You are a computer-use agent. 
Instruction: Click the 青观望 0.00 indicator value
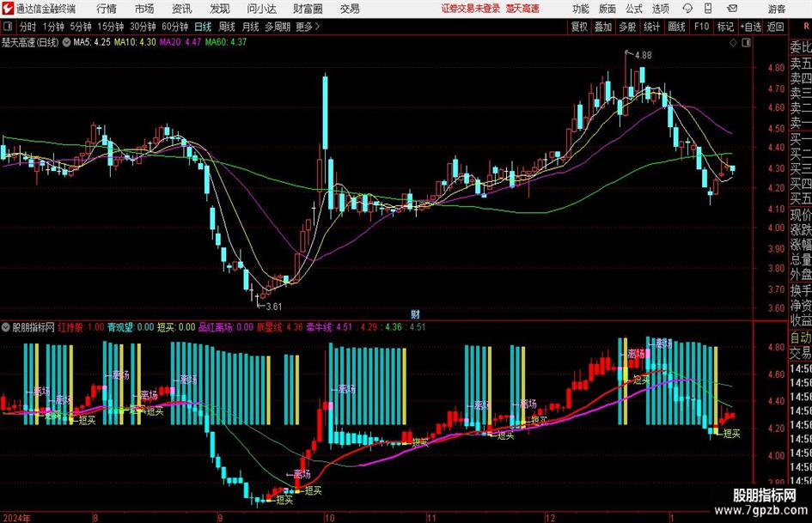point(131,327)
